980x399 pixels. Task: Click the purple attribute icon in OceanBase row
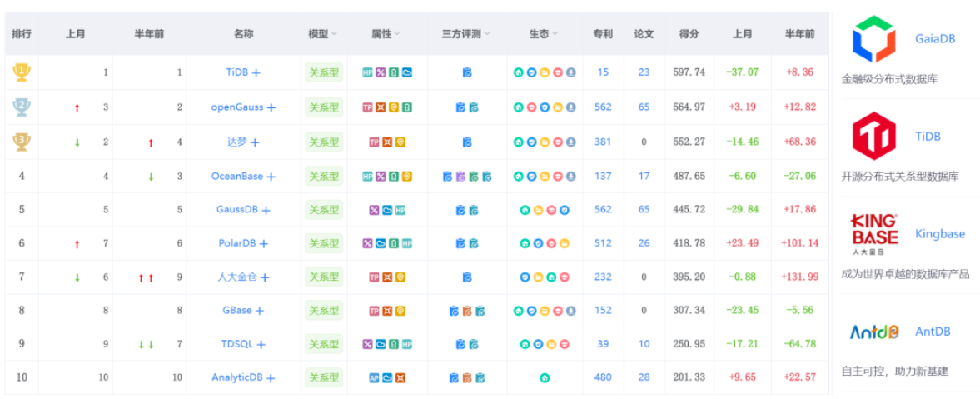click(x=381, y=177)
